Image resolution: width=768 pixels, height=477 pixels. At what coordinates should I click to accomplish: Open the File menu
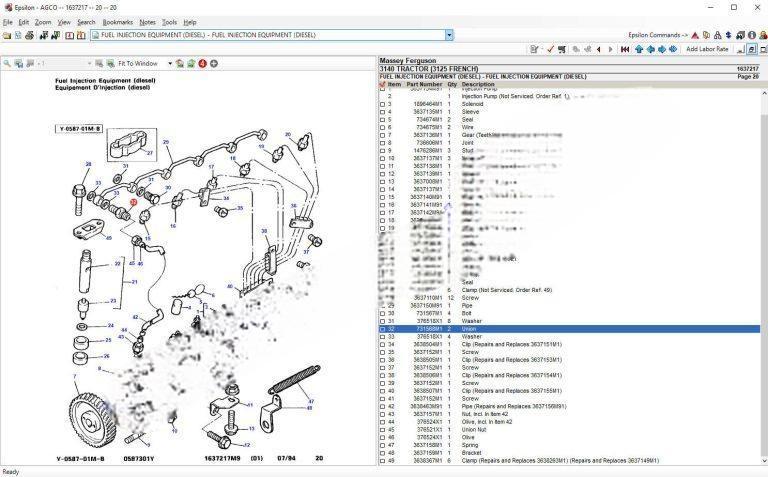tap(8, 23)
